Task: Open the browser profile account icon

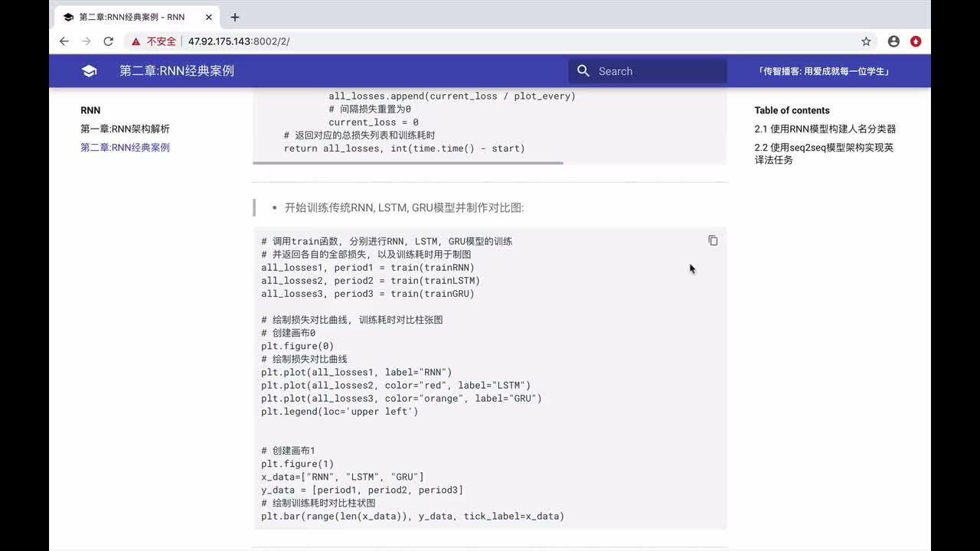Action: [x=893, y=41]
